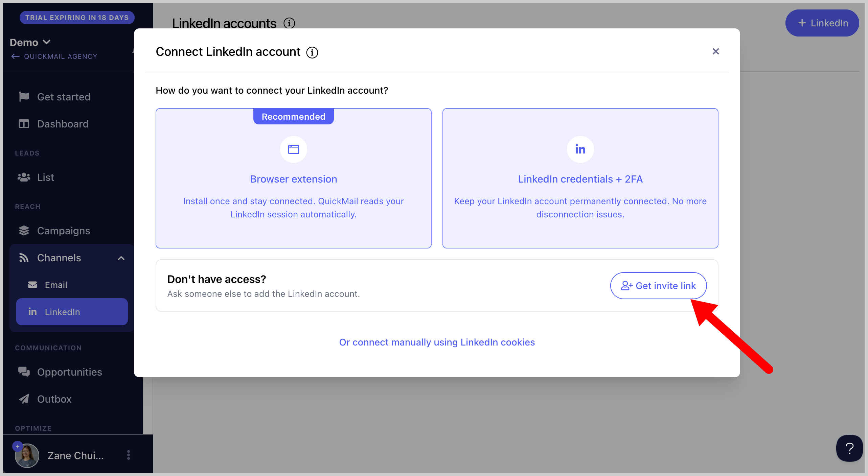
Task: Click the Recommended badge on extension card
Action: click(293, 117)
